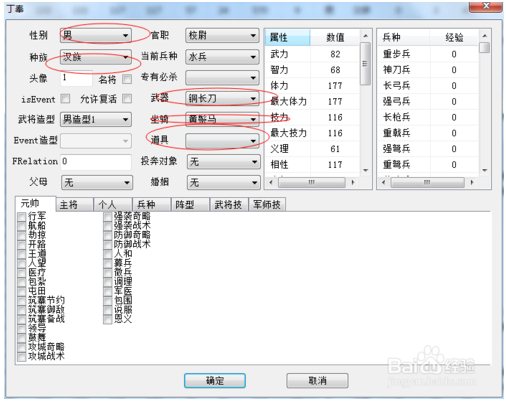Select the 义理 attribute row
Image resolution: width=506 pixels, height=403 pixels.
click(x=313, y=149)
